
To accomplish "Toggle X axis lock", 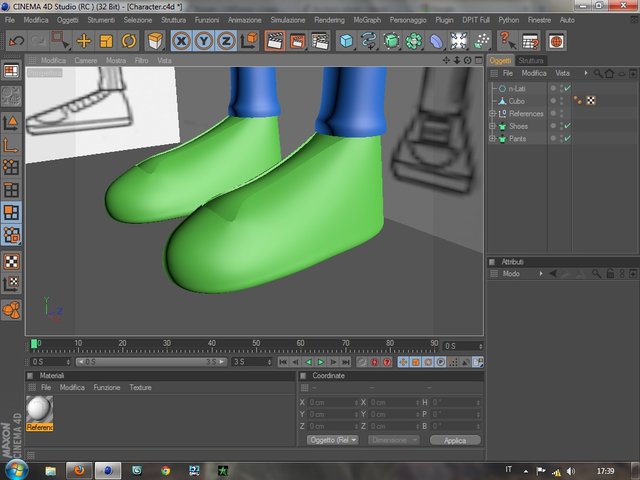I will (181, 41).
